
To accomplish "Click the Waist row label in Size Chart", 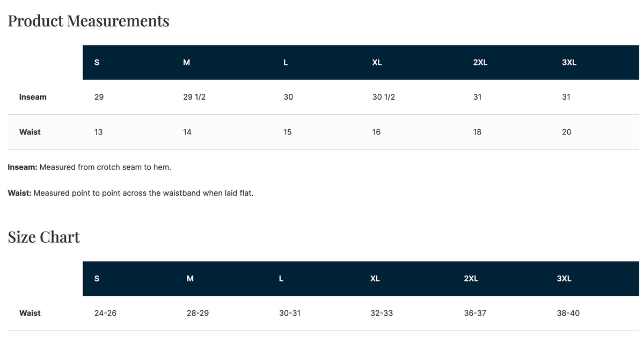I will pos(30,313).
